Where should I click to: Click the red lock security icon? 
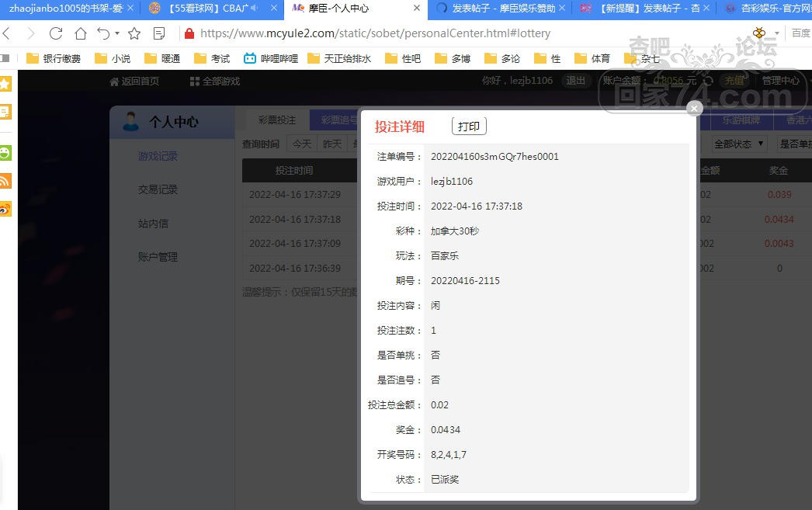(x=189, y=33)
